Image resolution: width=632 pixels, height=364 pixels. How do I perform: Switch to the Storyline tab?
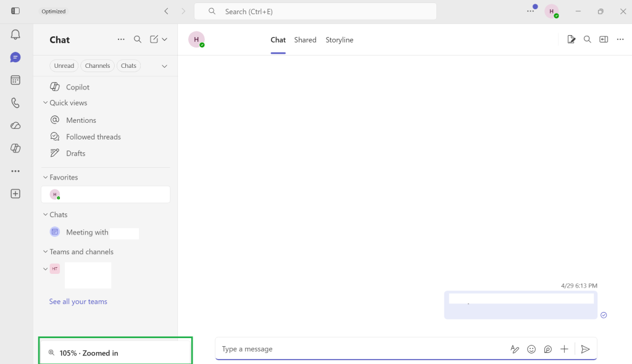pos(339,40)
